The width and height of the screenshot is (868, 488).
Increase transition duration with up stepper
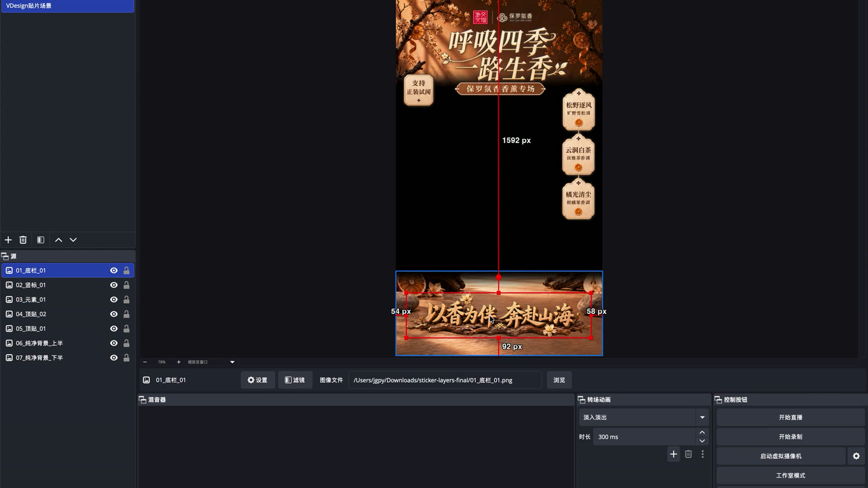(x=702, y=432)
